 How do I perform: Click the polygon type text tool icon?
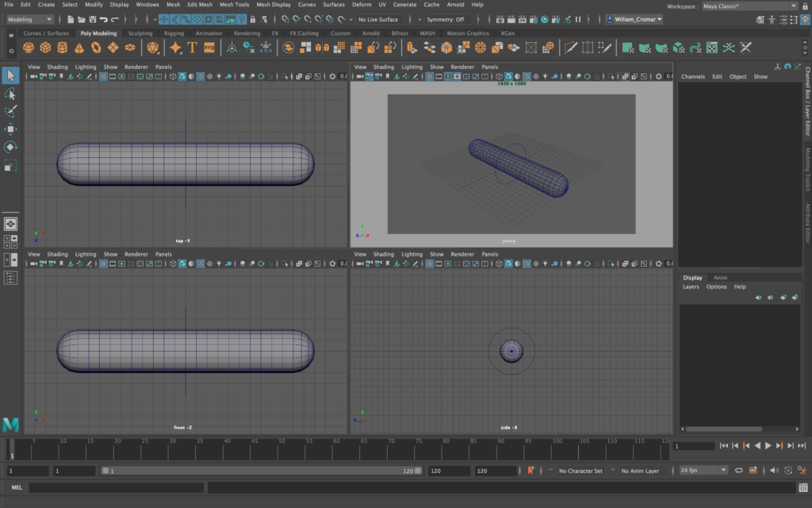[x=193, y=48]
